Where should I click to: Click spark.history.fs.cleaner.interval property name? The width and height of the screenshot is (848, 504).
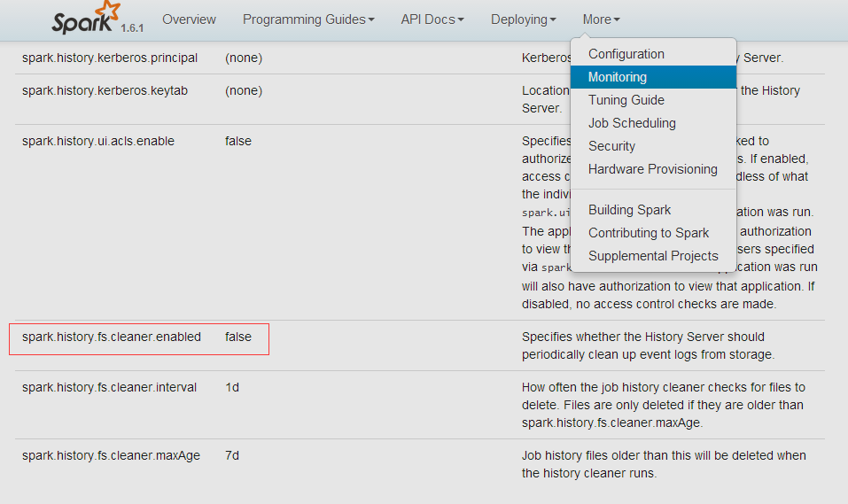[x=109, y=387]
